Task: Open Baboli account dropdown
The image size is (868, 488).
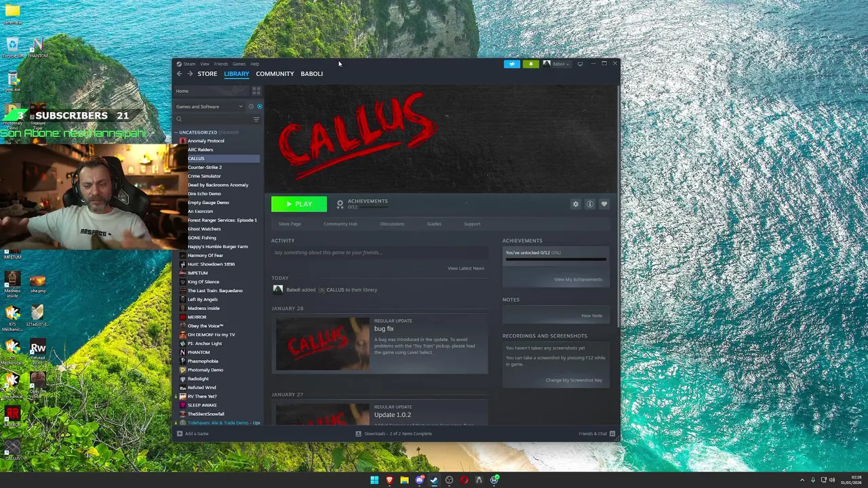Action: pos(556,64)
